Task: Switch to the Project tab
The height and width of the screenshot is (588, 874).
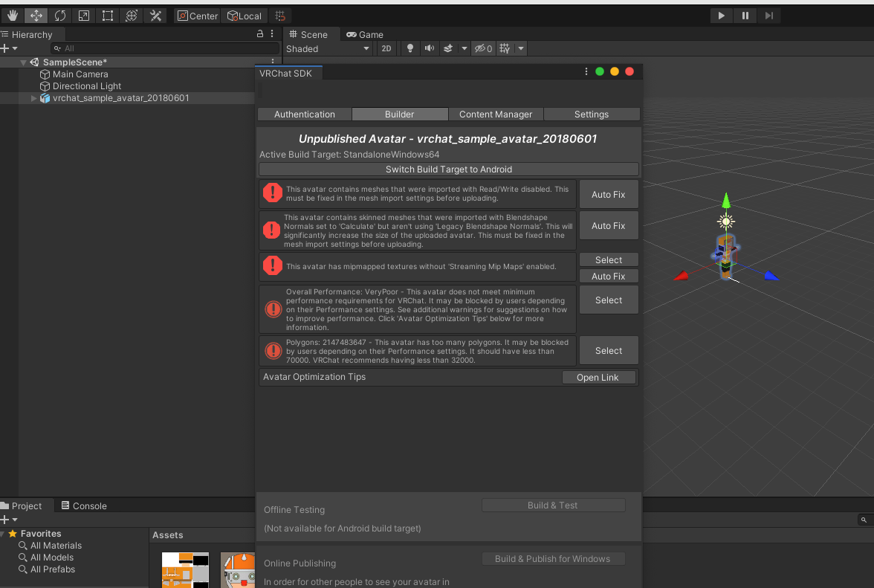Action: [21, 506]
